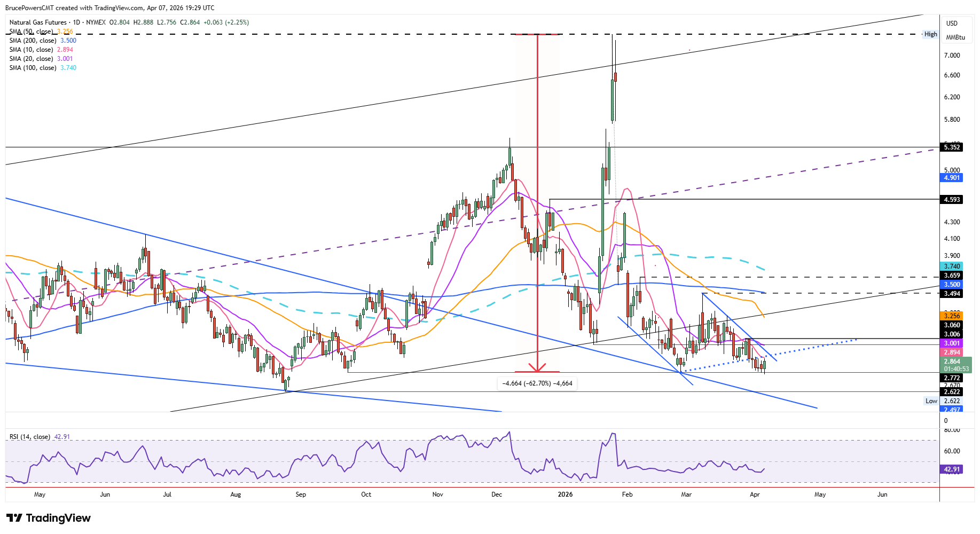Click the blue 4.901 price label

point(952,178)
